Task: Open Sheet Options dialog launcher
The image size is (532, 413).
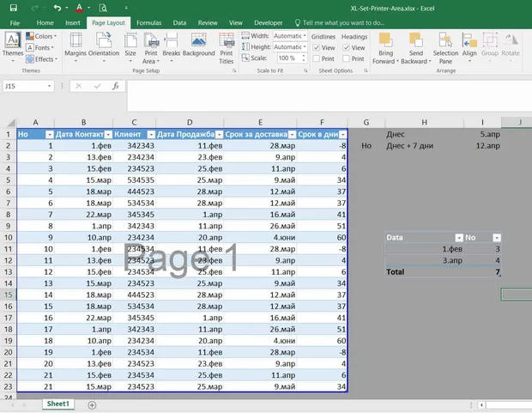Action: pos(366,70)
